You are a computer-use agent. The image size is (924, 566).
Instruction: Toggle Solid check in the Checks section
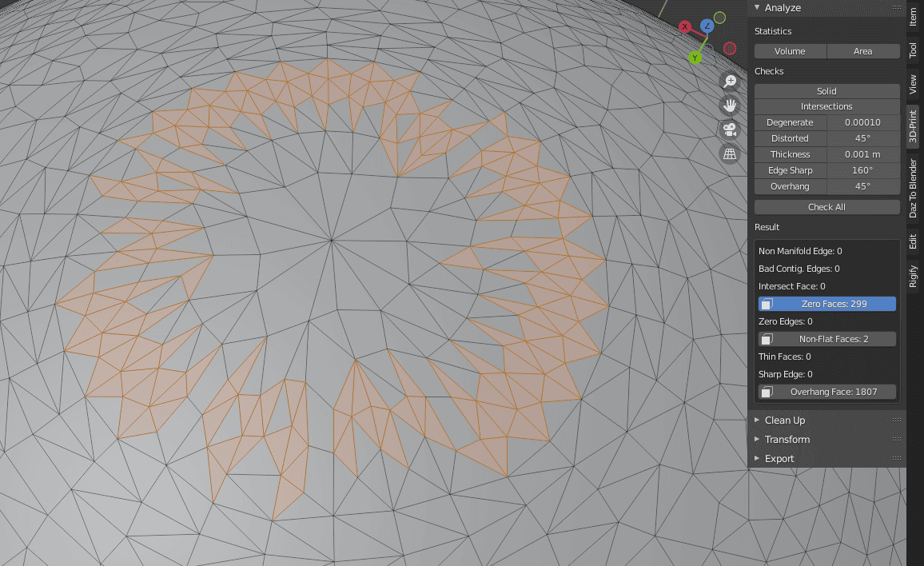click(x=826, y=90)
